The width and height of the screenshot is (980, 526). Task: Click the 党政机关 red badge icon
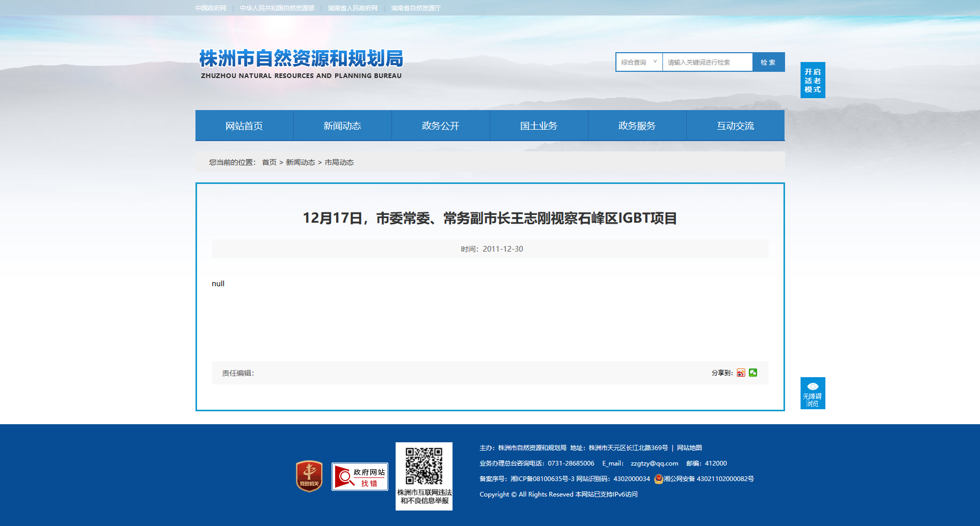309,476
